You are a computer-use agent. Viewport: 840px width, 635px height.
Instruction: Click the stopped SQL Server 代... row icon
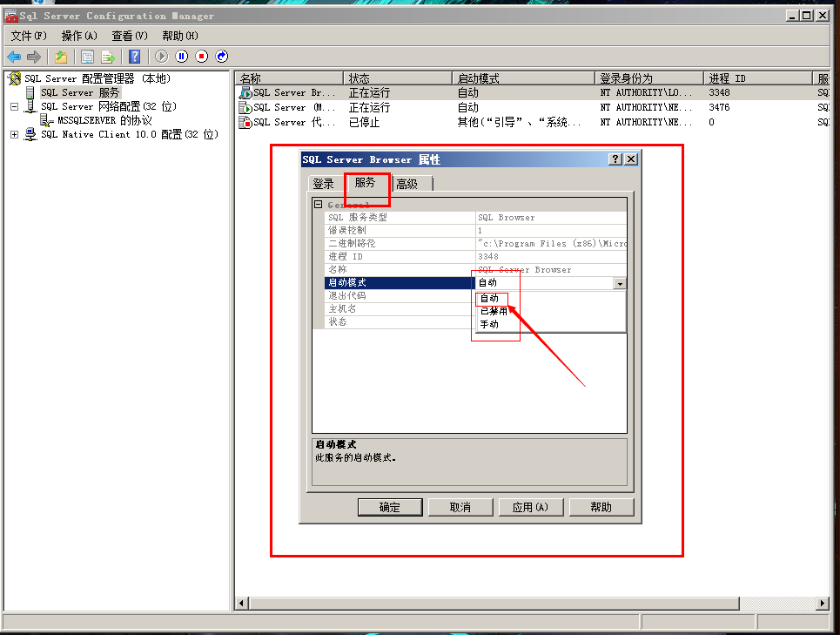245,123
